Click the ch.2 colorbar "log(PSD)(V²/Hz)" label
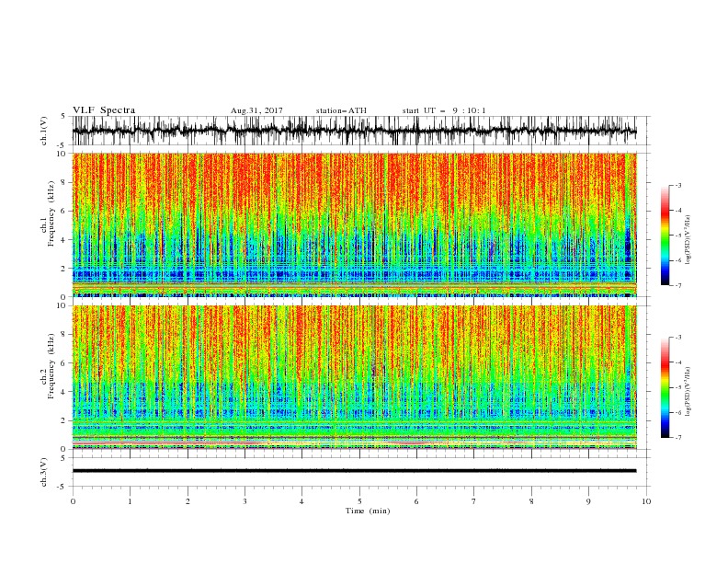 coord(688,392)
